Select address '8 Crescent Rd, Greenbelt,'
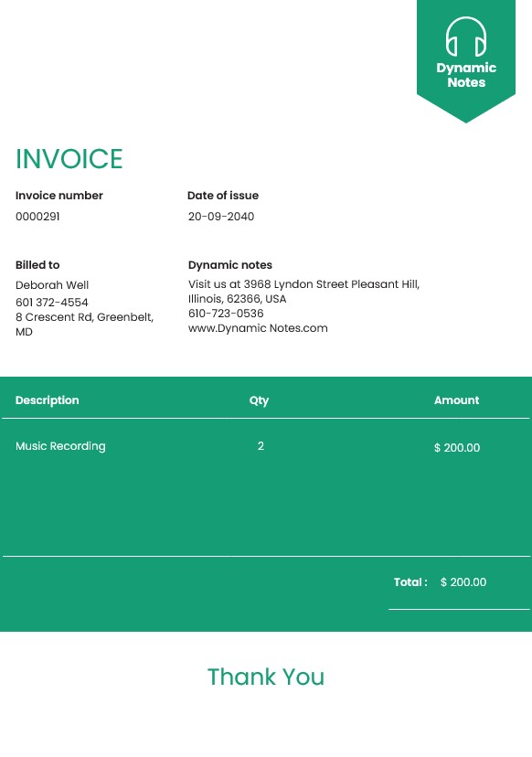The image size is (532, 757). (x=84, y=317)
